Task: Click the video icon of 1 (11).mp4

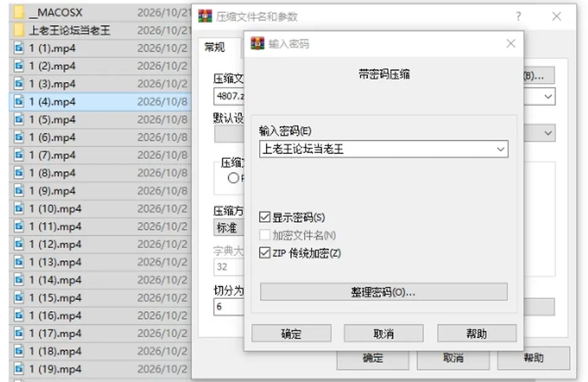Action: [x=19, y=226]
